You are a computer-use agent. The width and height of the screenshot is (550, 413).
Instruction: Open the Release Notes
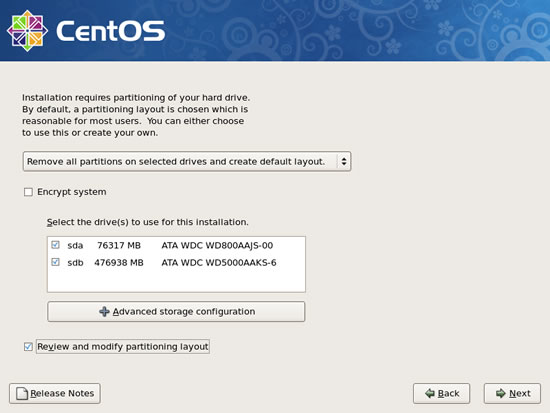coord(55,393)
